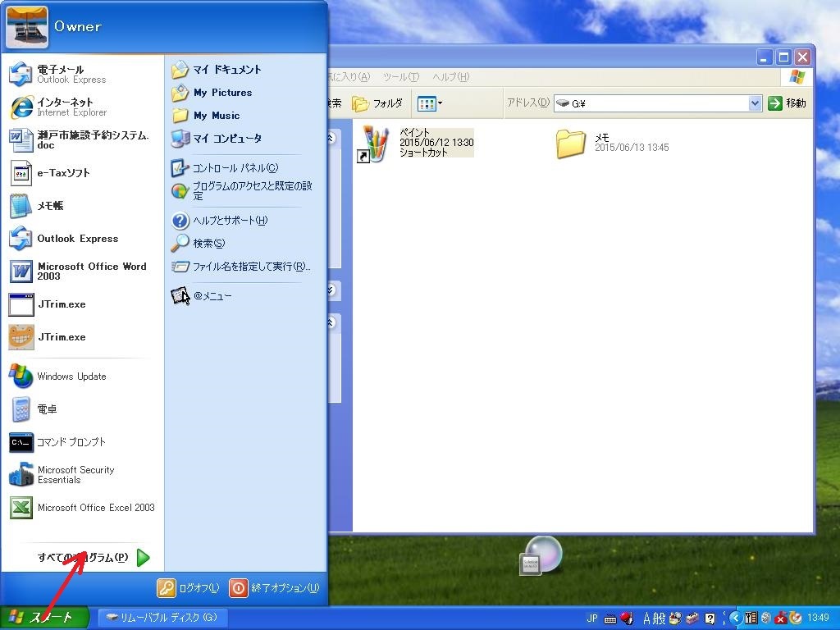This screenshot has height=630, width=840.
Task: Open マイ ドキュメント folder
Action: [244, 70]
